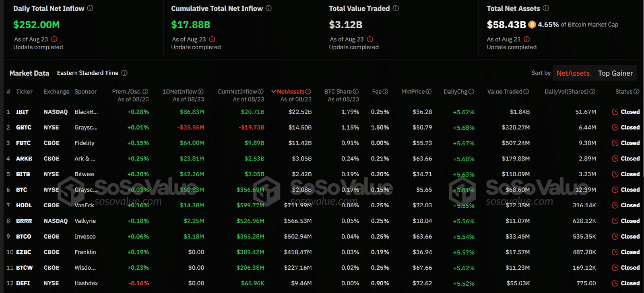Screen dimensions: 644x293
Task: Click the Eastern Standard Time label
Action: click(88, 73)
